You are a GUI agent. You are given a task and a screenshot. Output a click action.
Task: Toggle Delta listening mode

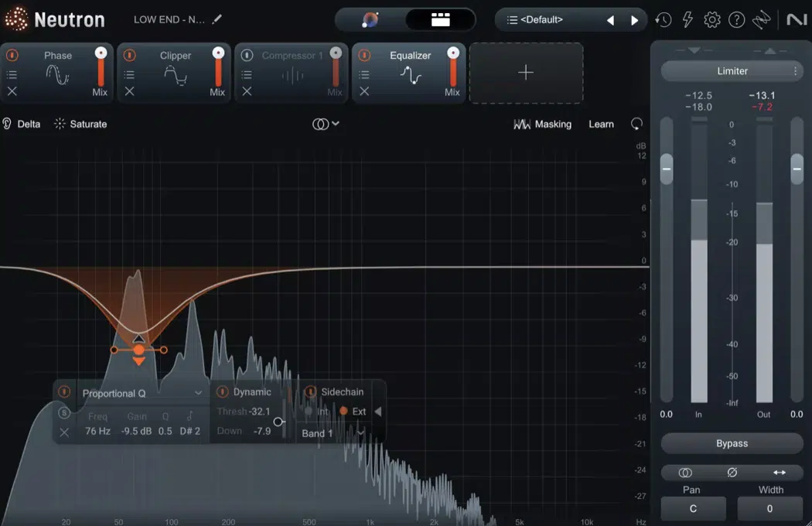tap(21, 124)
